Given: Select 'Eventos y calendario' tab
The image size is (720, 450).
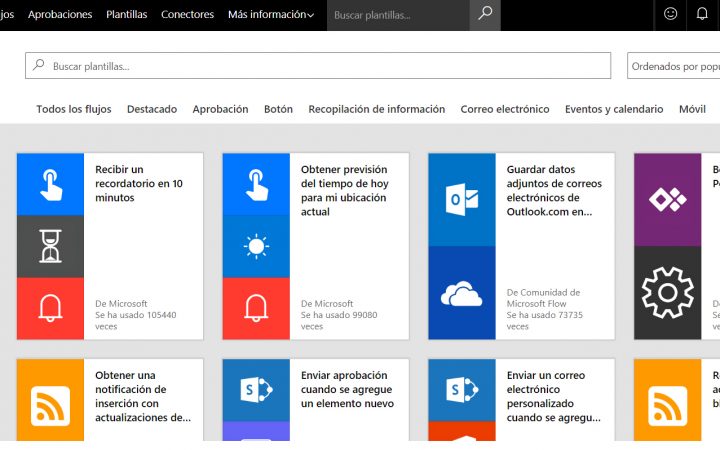Looking at the screenshot, I should pos(614,109).
